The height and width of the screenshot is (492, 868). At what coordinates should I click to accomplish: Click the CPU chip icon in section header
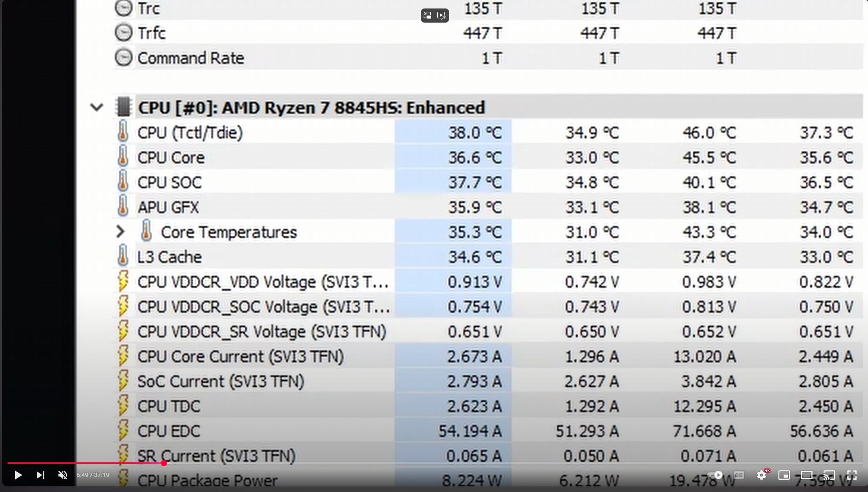tap(123, 107)
